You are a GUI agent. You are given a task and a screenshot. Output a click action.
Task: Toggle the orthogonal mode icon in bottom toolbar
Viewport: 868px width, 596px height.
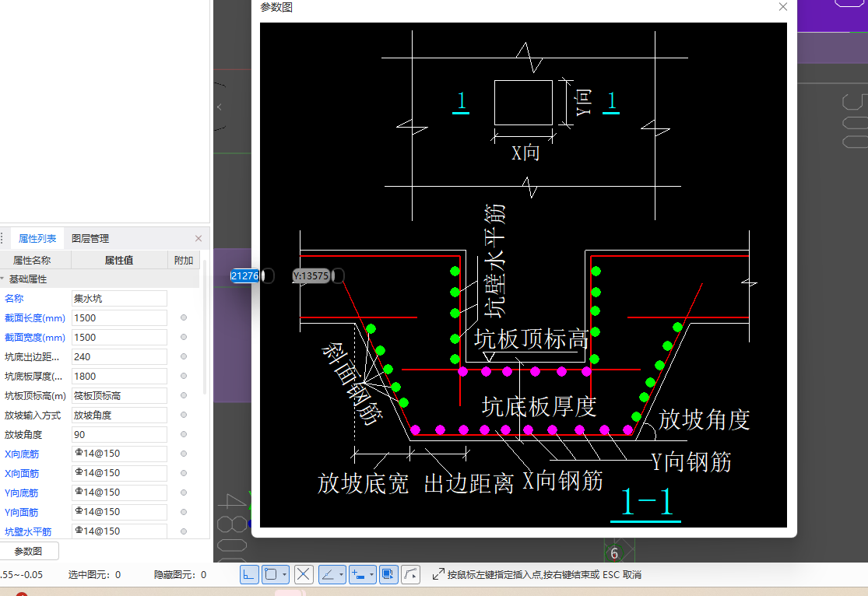tap(249, 574)
